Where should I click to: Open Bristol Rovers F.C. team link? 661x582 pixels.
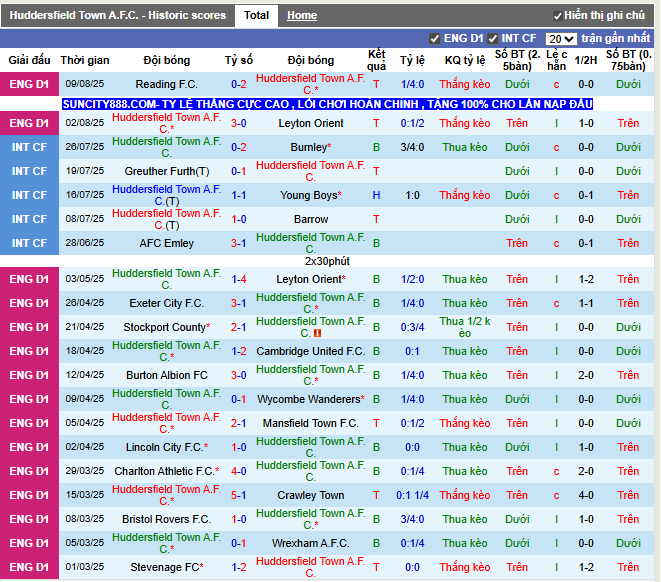(x=167, y=520)
